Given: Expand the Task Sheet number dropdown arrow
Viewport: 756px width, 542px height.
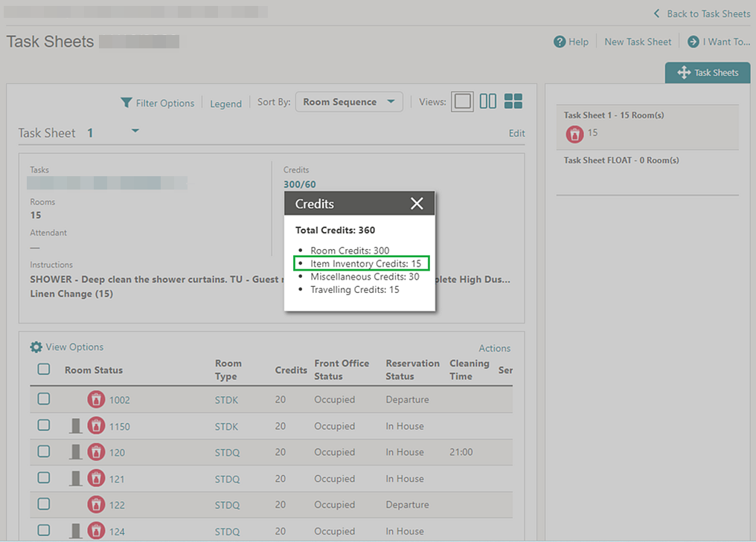Looking at the screenshot, I should tap(135, 131).
